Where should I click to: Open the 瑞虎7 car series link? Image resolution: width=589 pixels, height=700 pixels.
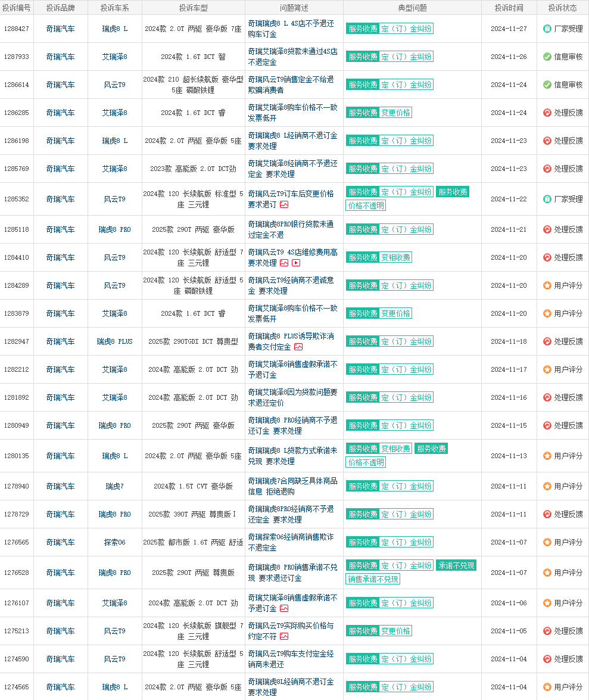115,486
